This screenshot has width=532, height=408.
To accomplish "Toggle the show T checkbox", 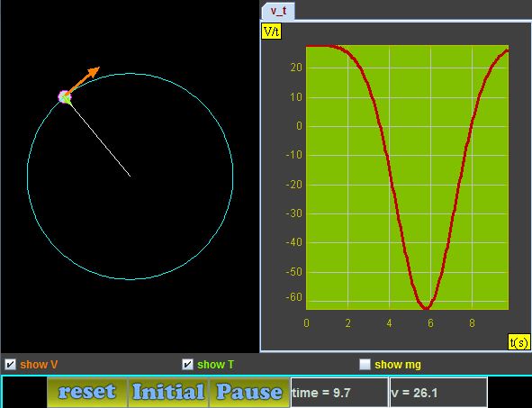I will coord(187,365).
